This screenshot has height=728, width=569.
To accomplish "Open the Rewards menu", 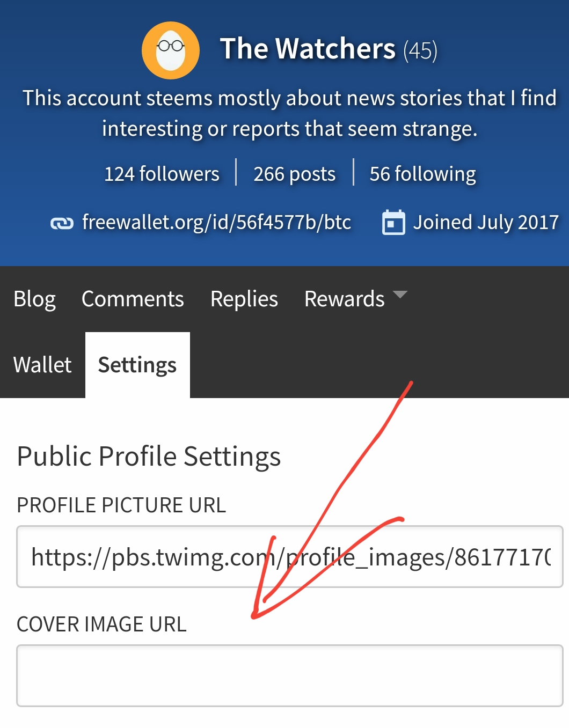I will [x=345, y=299].
